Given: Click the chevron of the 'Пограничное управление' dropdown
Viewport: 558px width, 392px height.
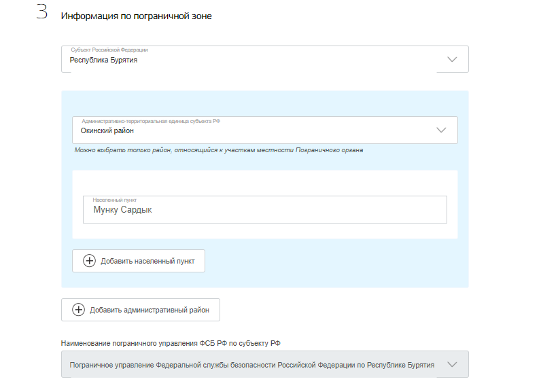Looking at the screenshot, I should coord(453,365).
